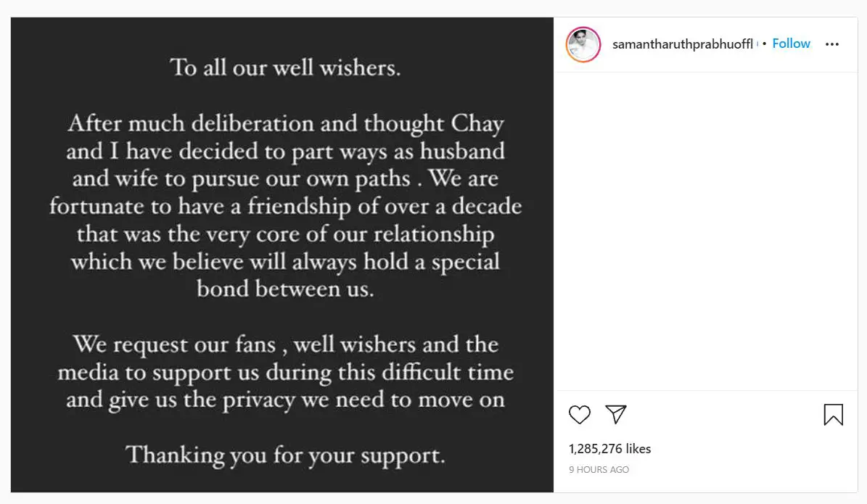
Task: Open the profile picture with story ring
Action: tap(583, 44)
